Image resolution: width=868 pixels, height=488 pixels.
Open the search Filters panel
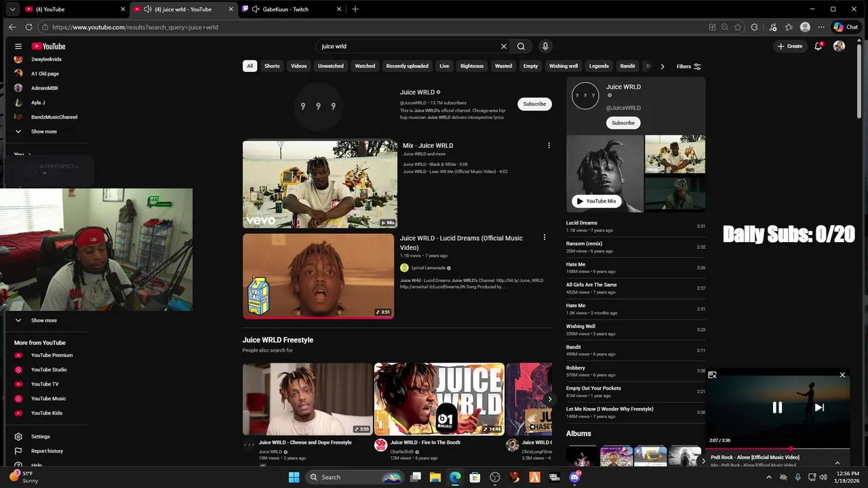[x=689, y=66]
